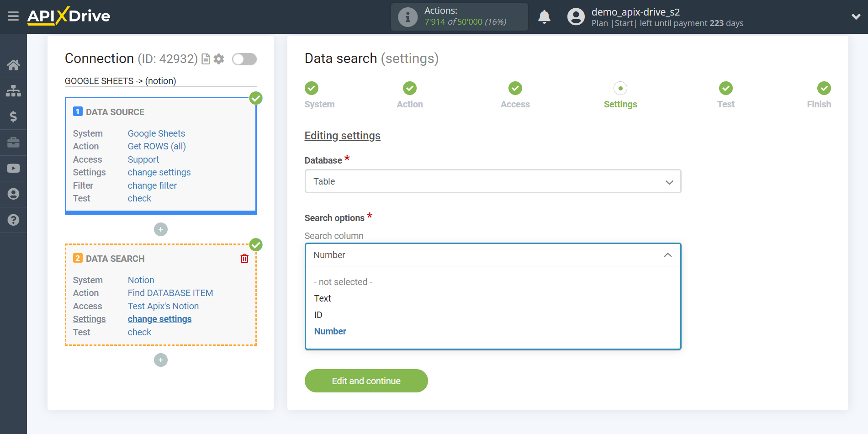Viewport: 868px width, 434px height.
Task: Click data search check link
Action: (139, 332)
